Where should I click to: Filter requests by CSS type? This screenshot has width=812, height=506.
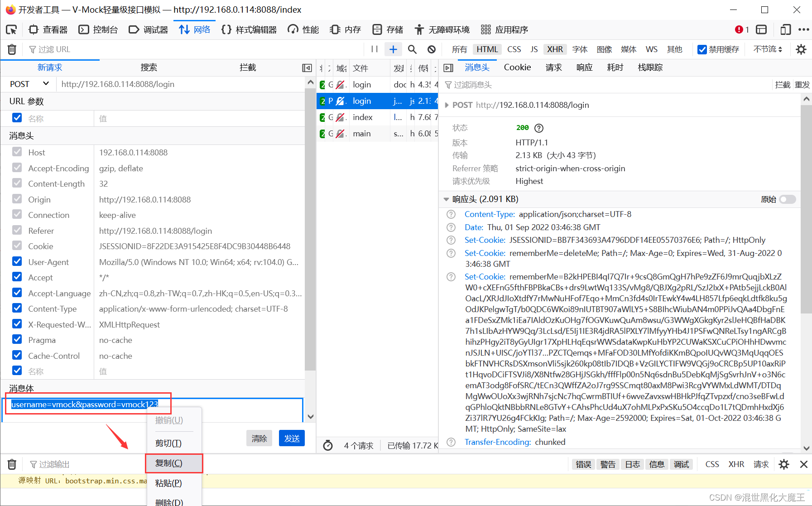(x=514, y=49)
